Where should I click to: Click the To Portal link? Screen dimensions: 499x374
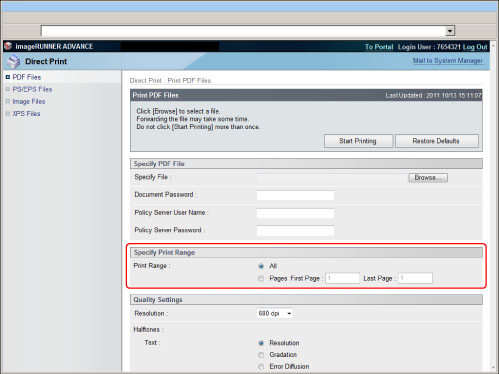tap(379, 47)
